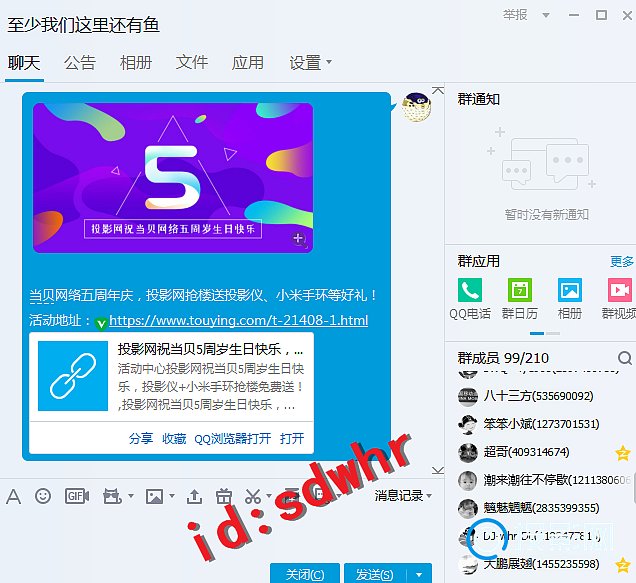Open the 设置 tab
The image size is (636, 583).
(305, 63)
